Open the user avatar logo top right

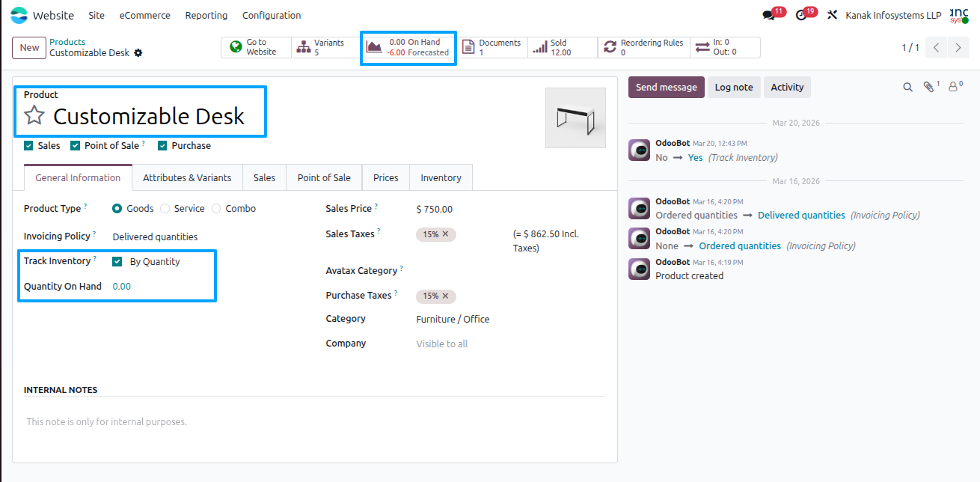(x=960, y=15)
